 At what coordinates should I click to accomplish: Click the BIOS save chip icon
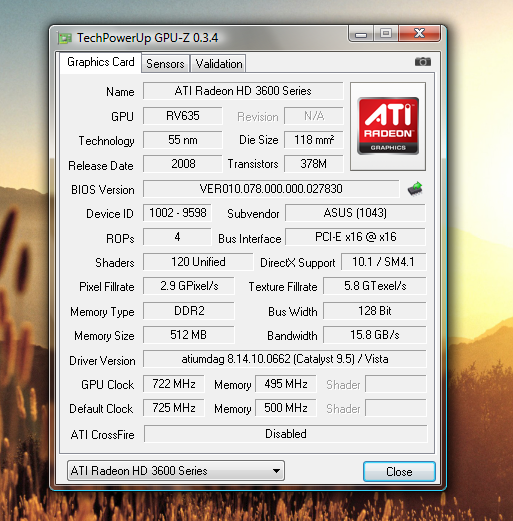pyautogui.click(x=415, y=189)
